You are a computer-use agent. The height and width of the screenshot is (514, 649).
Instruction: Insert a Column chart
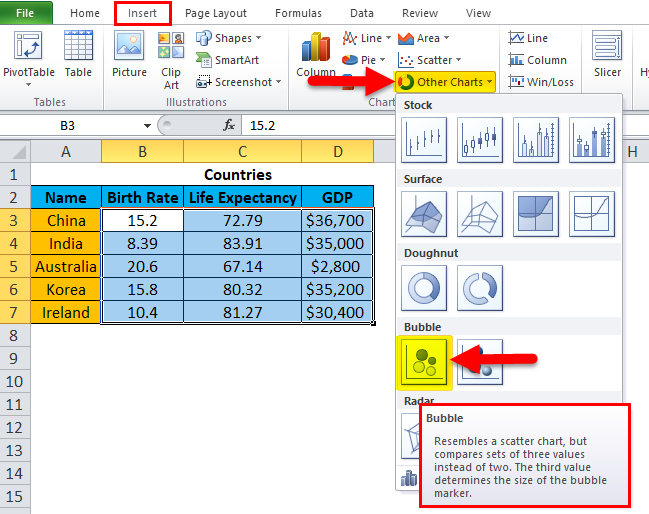pyautogui.click(x=316, y=55)
